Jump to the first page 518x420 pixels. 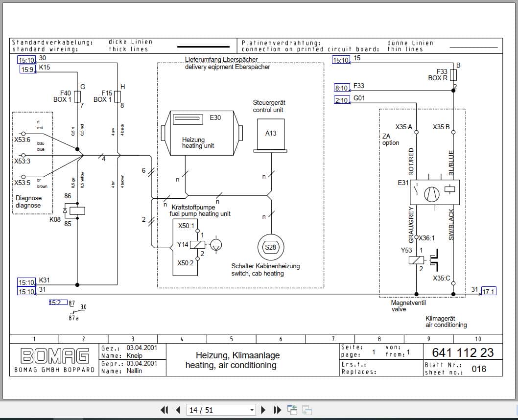pyautogui.click(x=164, y=410)
